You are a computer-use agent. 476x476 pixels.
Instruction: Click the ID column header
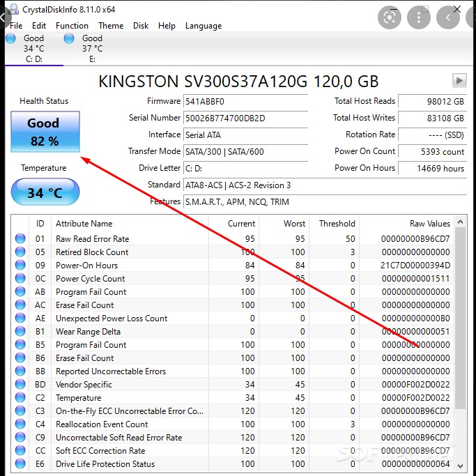(40, 224)
